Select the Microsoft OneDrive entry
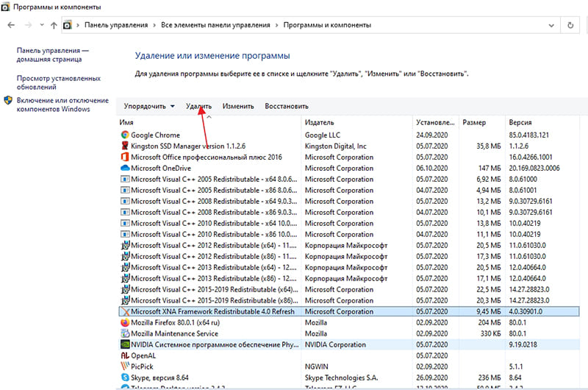Screen dimensions: 588x390 (161, 168)
